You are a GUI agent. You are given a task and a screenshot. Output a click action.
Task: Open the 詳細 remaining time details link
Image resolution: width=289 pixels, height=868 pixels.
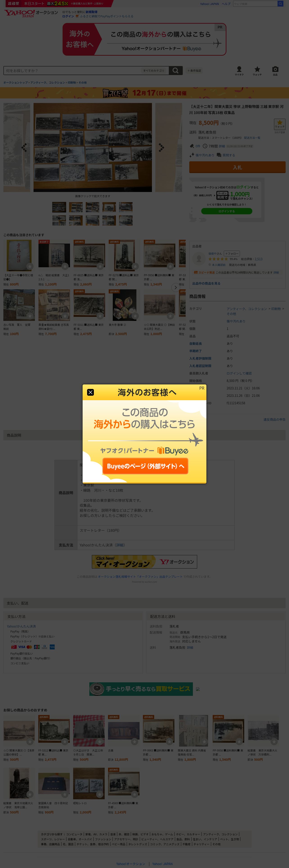point(222,146)
